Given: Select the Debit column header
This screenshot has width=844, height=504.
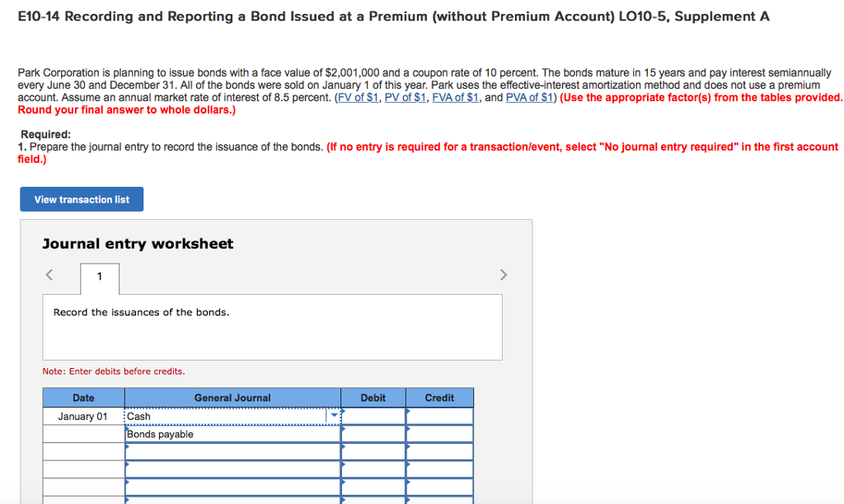Looking at the screenshot, I should coord(373,397).
